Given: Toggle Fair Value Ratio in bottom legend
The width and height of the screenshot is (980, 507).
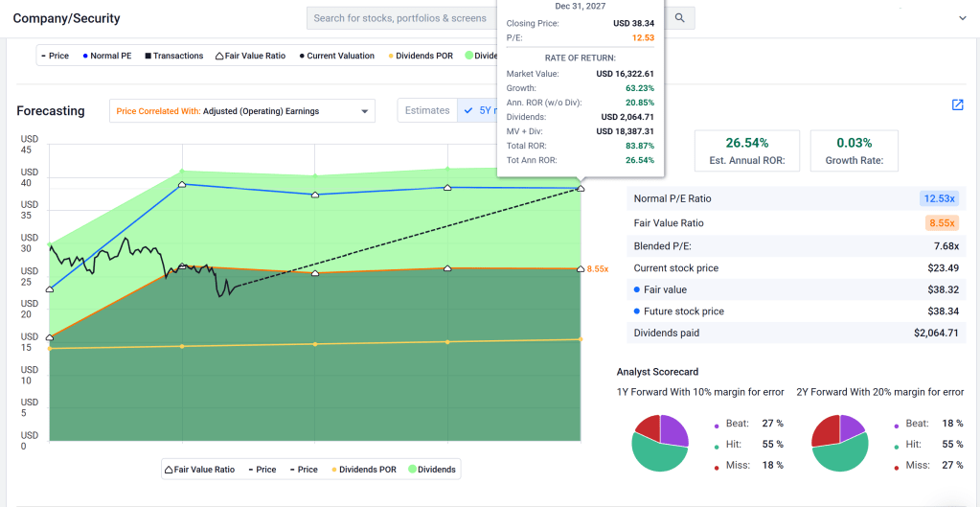Looking at the screenshot, I should (x=200, y=470).
